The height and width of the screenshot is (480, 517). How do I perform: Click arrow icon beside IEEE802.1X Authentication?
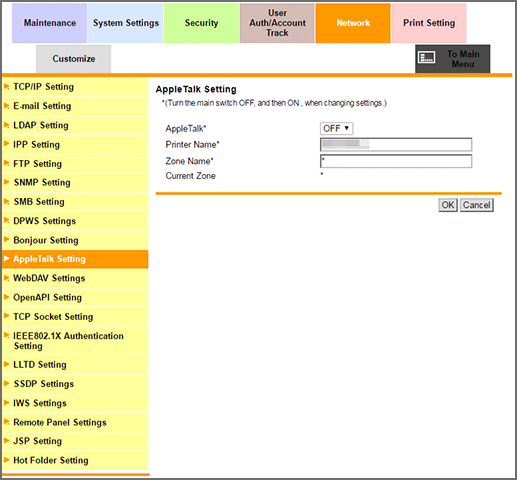6,335
